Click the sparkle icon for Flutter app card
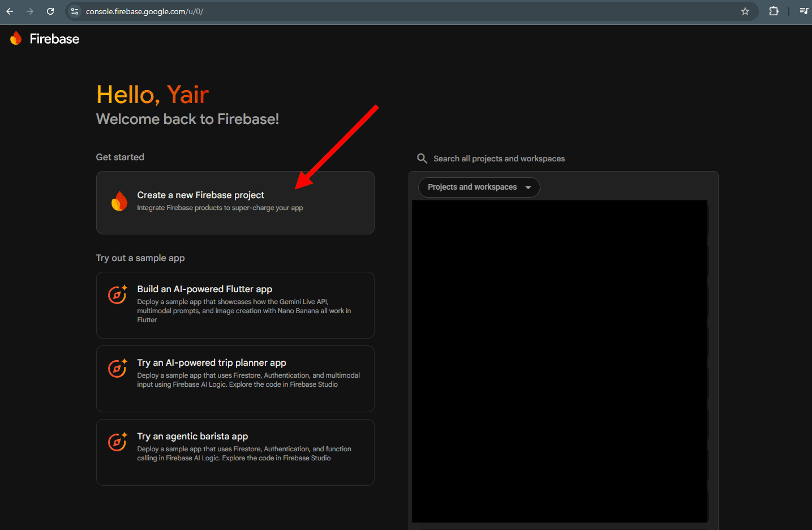The image size is (812, 530). pos(118,294)
